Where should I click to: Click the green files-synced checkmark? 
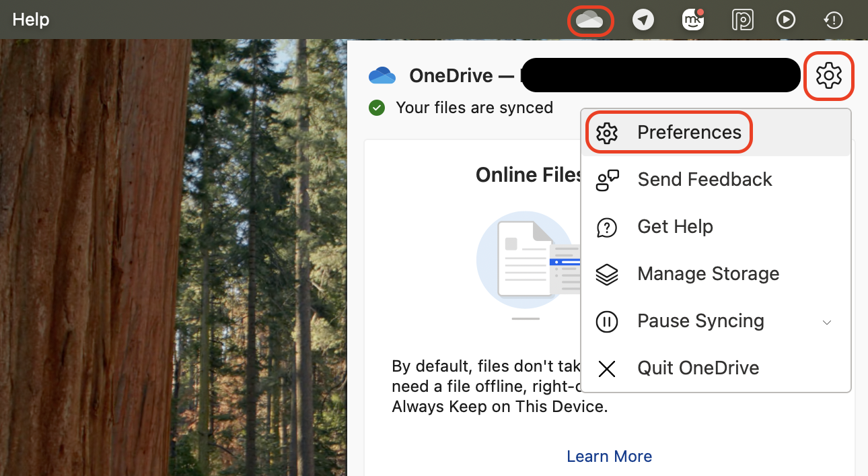coord(377,108)
